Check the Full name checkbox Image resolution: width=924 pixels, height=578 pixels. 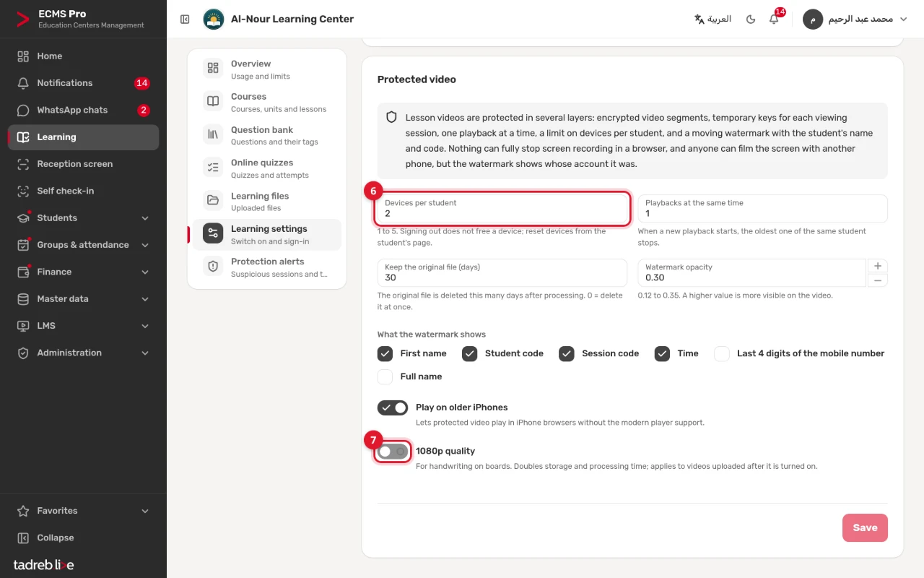point(385,376)
